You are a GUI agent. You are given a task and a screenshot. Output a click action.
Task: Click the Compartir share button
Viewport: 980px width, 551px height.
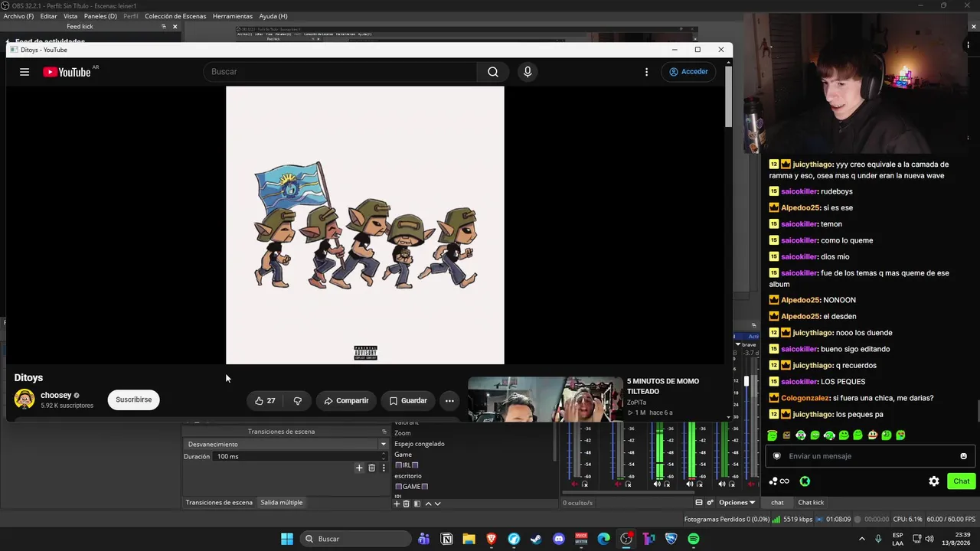click(346, 400)
